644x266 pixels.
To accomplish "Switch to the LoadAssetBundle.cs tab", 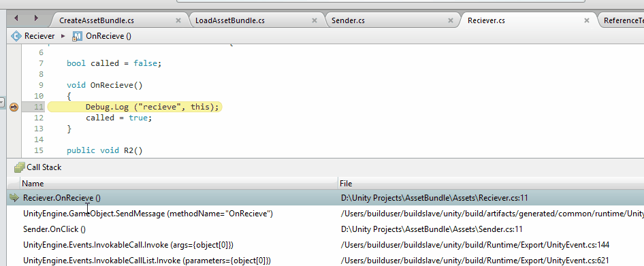I will (x=229, y=20).
